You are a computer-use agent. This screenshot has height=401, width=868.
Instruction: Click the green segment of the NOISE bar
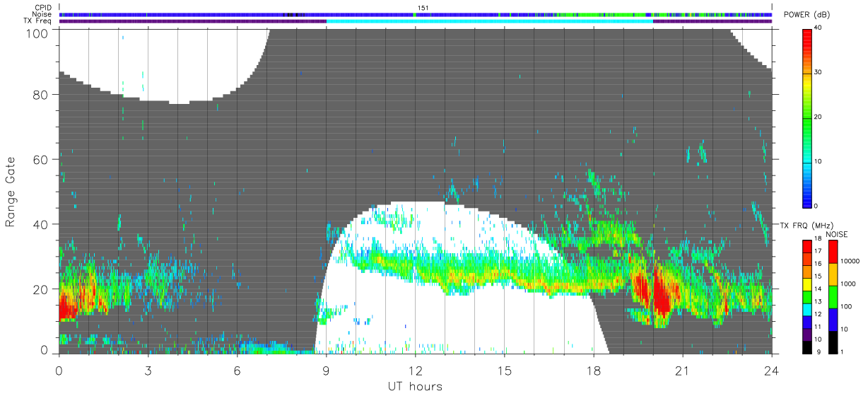[x=833, y=297]
